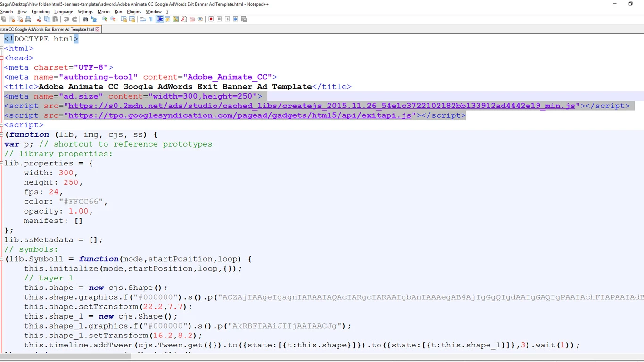The height and width of the screenshot is (362, 644).
Task: Collapse the fold on the <script> line
Action: pyautogui.click(x=2, y=125)
